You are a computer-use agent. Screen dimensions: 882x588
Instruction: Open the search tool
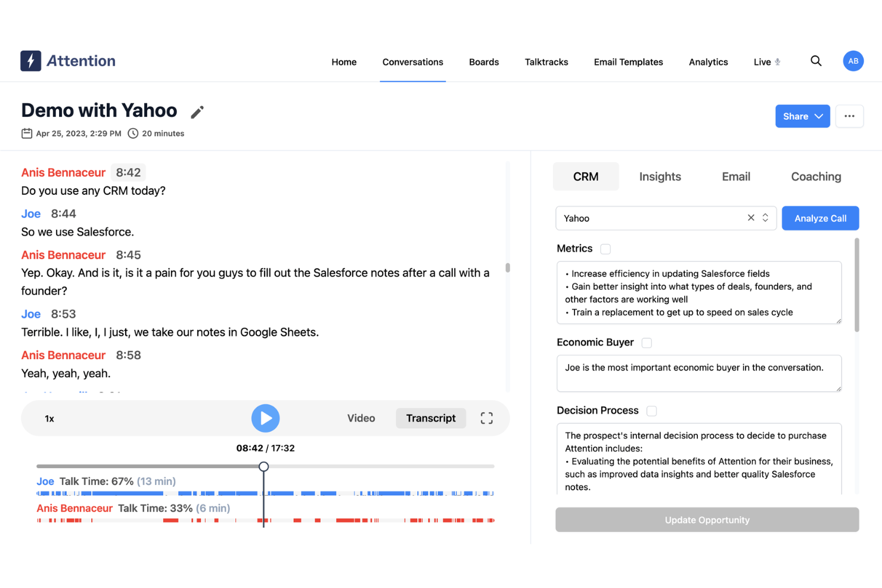click(x=816, y=61)
